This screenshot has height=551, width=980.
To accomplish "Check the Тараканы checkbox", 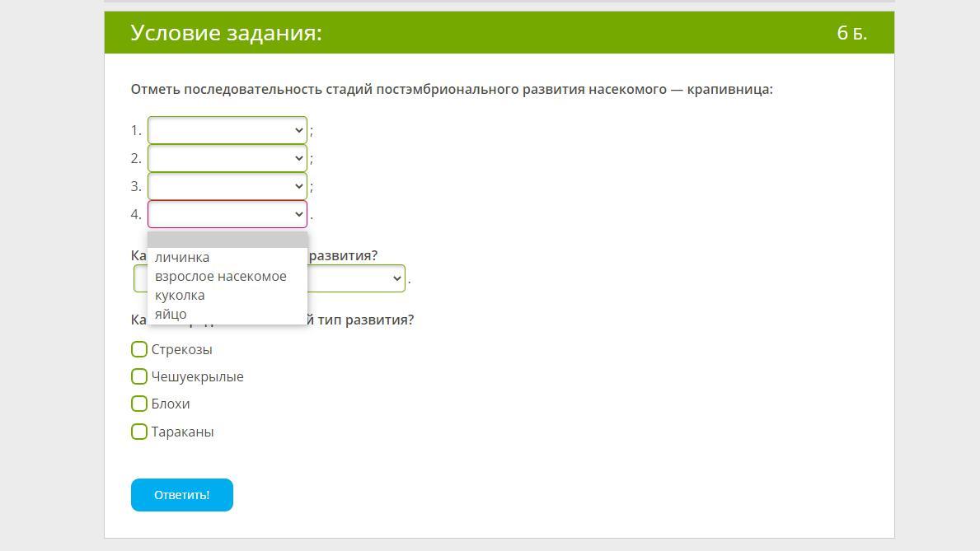I will (x=139, y=432).
